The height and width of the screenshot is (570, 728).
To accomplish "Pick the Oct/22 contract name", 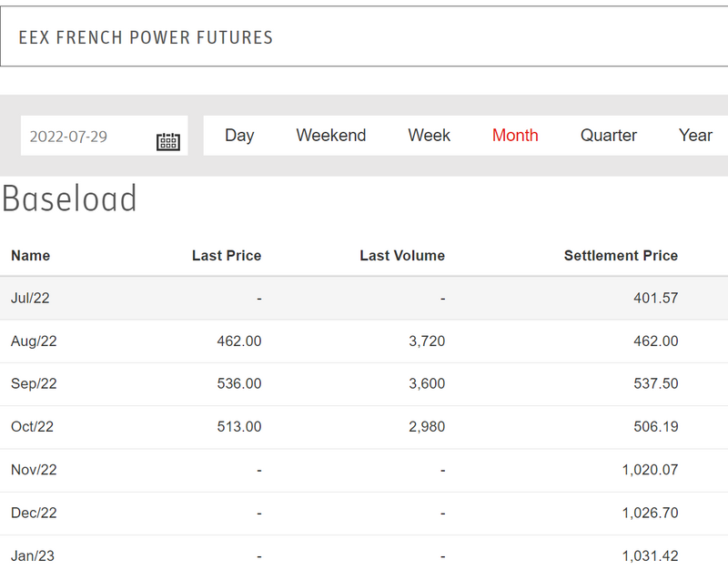I will [x=33, y=427].
